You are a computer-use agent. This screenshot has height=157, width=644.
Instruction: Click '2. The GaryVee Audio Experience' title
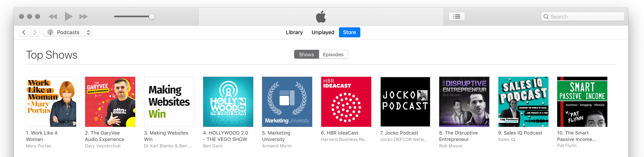[x=105, y=136]
